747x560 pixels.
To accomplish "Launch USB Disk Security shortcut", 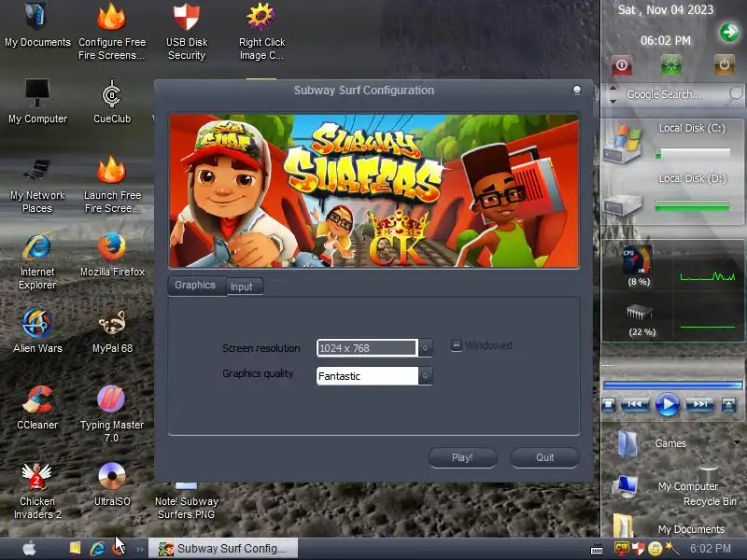I will click(186, 32).
